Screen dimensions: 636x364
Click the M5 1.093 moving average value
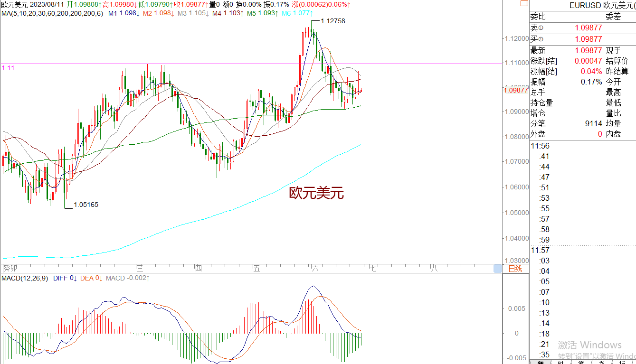(x=263, y=13)
